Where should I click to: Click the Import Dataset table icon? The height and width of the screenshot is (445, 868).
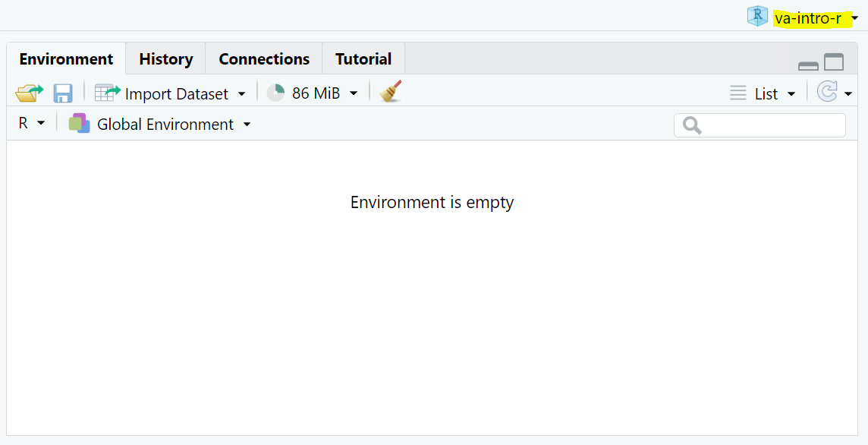(x=107, y=93)
